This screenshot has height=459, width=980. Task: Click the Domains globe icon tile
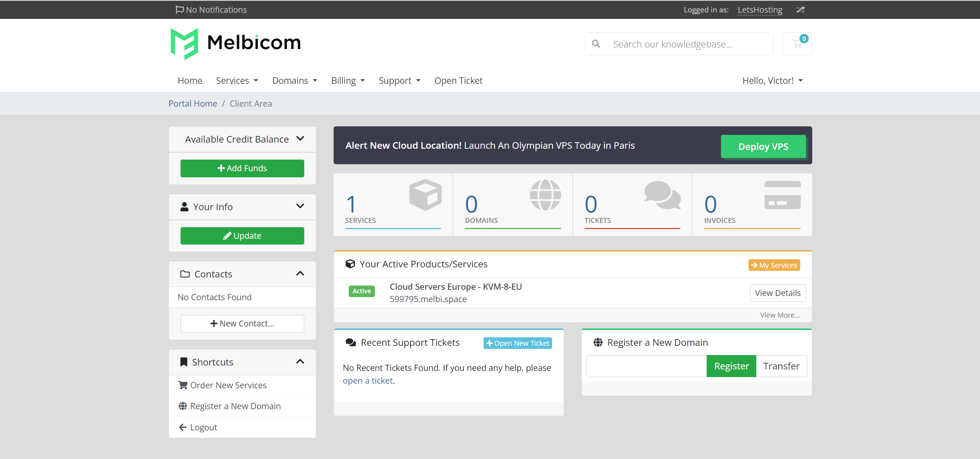click(x=513, y=204)
